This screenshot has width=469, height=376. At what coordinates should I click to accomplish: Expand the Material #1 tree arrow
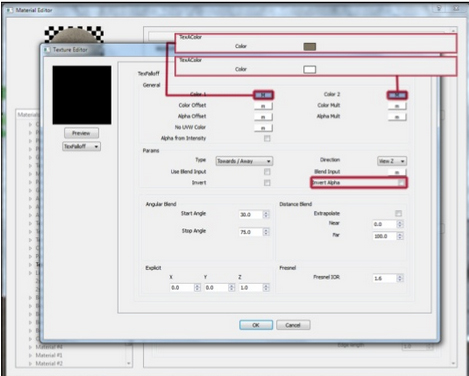[x=30, y=355]
